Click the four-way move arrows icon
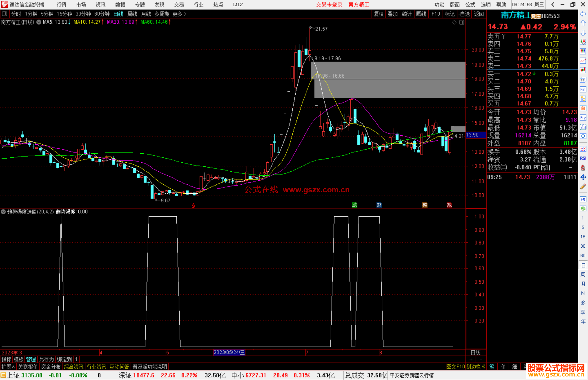The image size is (588, 380). [583, 177]
